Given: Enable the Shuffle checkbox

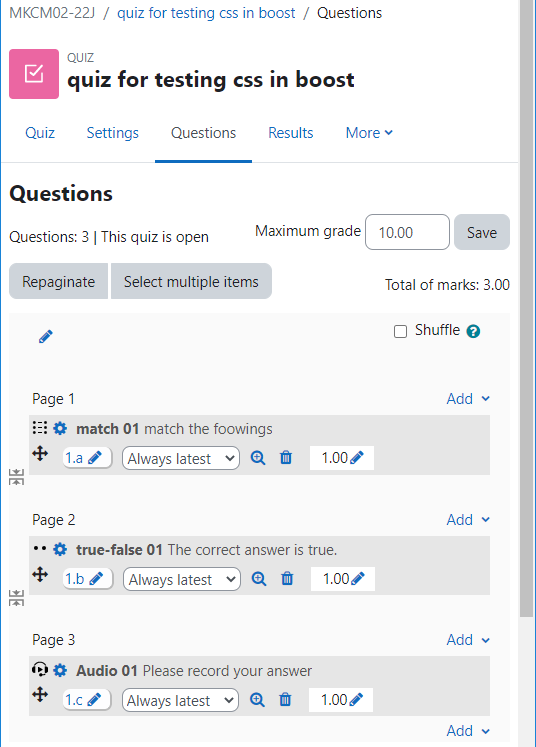Looking at the screenshot, I should [400, 331].
